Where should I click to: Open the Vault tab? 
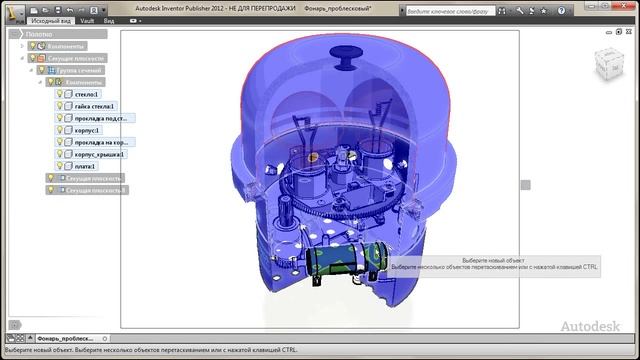point(87,21)
